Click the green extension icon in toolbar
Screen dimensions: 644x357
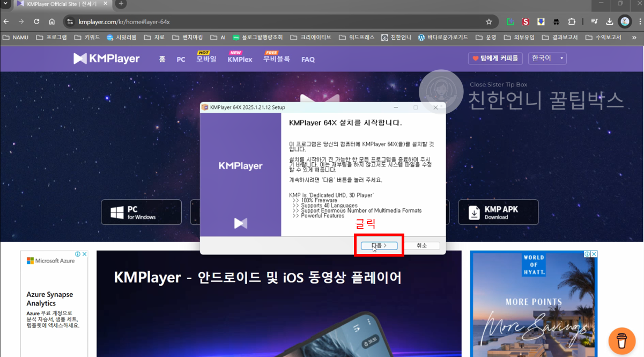(510, 21)
